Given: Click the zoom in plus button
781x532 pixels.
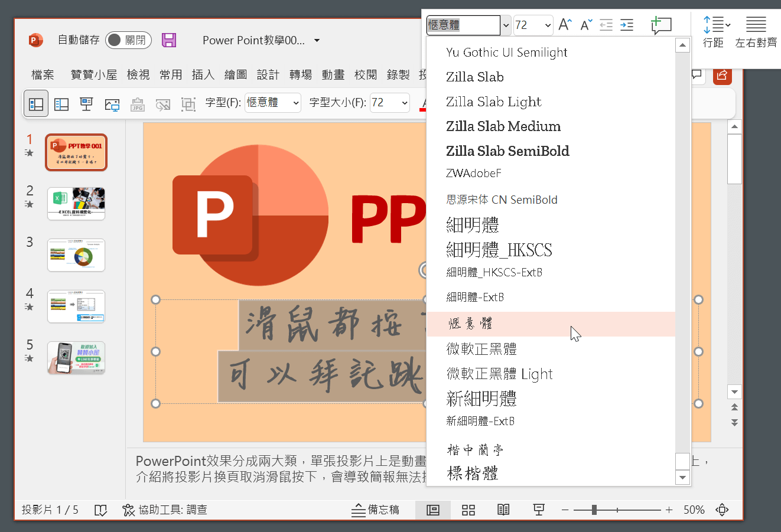Looking at the screenshot, I should pyautogui.click(x=669, y=510).
